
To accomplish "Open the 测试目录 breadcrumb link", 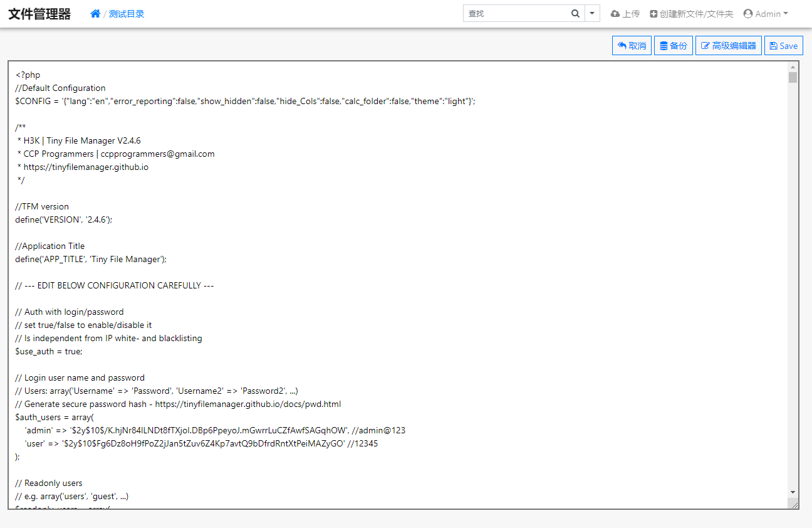I will pyautogui.click(x=127, y=14).
